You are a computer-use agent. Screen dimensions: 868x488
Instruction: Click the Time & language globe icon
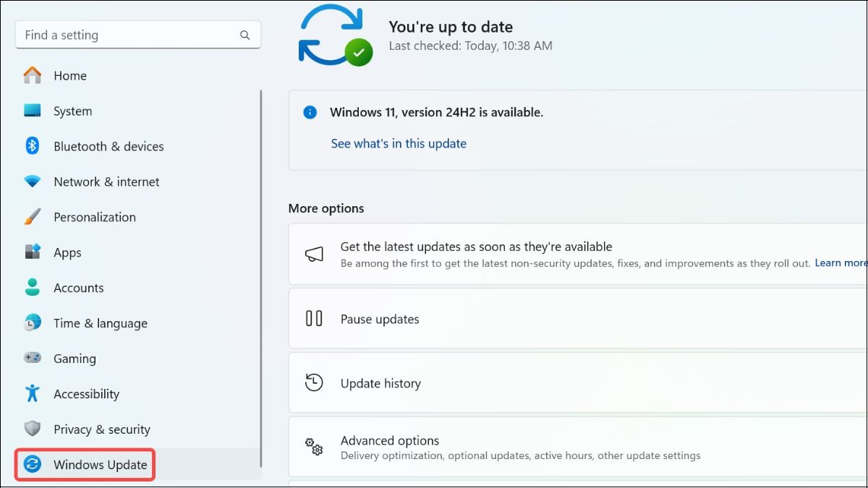pyautogui.click(x=33, y=323)
